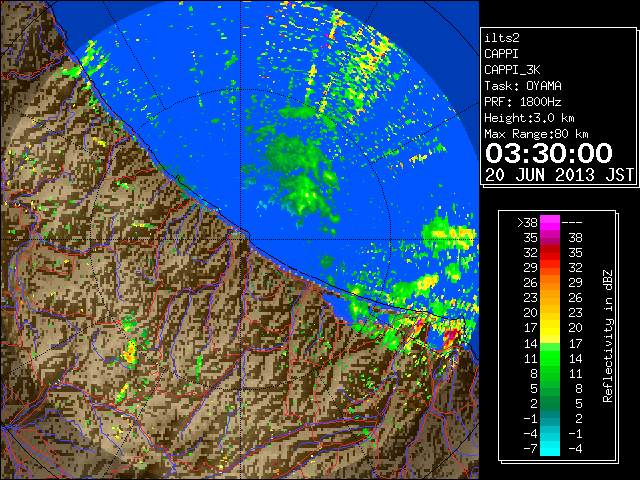This screenshot has height=480, width=640.
Task: Click the 'Max Range:80 km' text
Action: (x=536, y=134)
